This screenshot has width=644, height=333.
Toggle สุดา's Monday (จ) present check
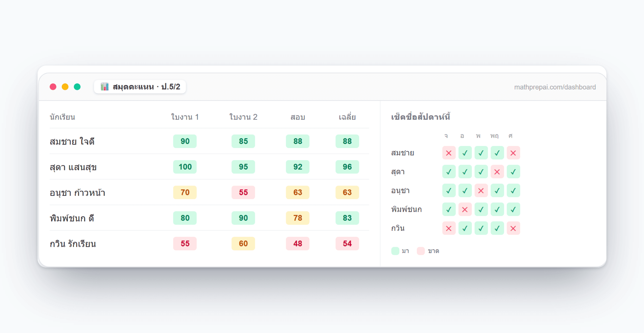point(449,172)
